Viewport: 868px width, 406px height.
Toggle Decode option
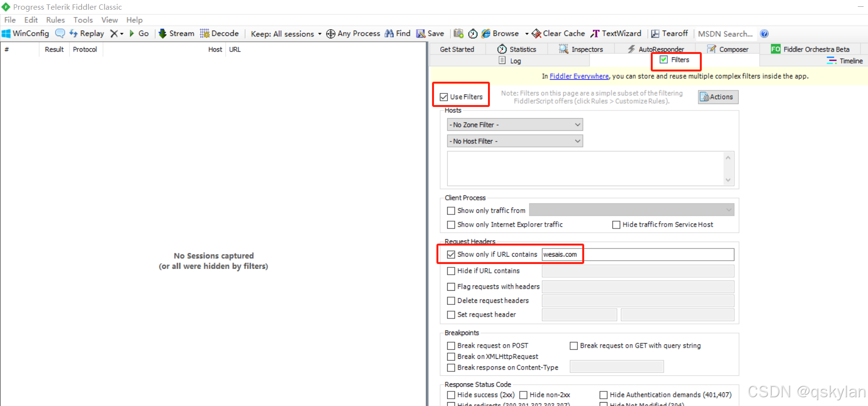coord(219,34)
